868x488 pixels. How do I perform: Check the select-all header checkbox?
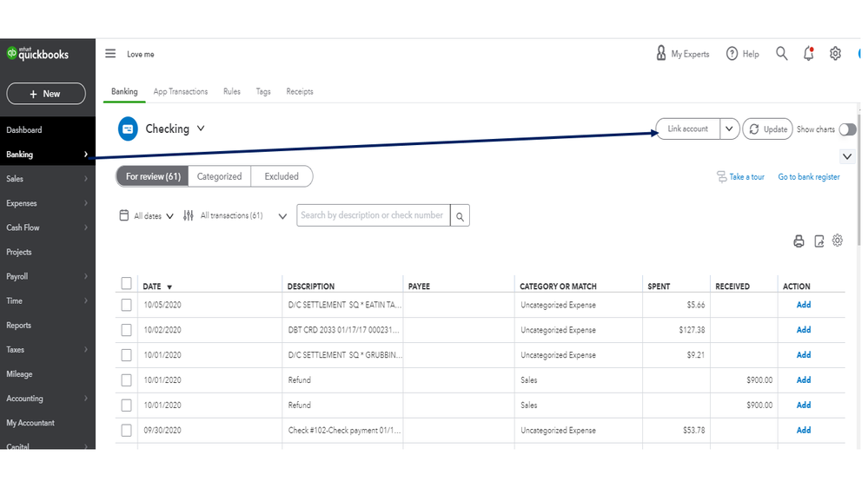click(127, 284)
